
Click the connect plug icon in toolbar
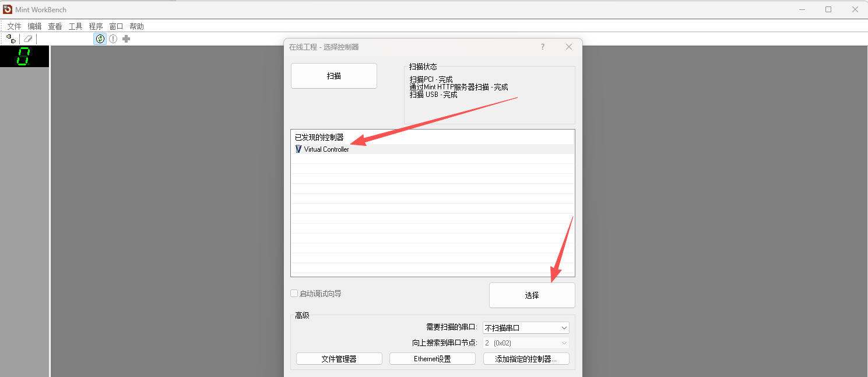point(11,39)
